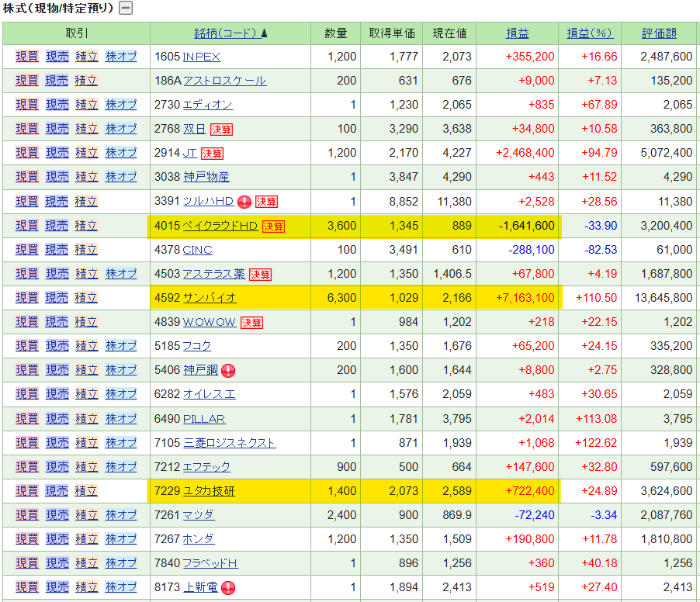The height and width of the screenshot is (602, 700).
Task: Select the +7,163,100 profit value for サンバイオ
Action: [525, 298]
